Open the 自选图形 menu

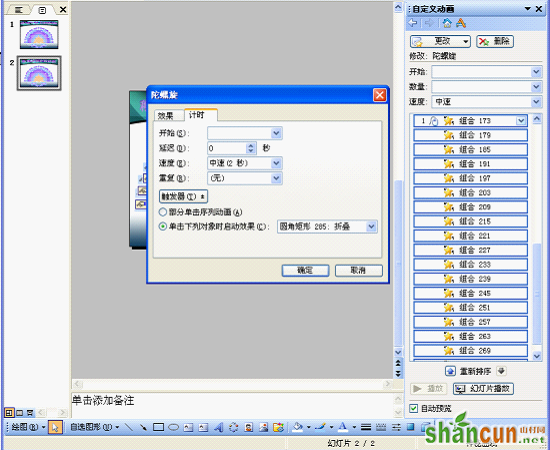[x=95, y=427]
